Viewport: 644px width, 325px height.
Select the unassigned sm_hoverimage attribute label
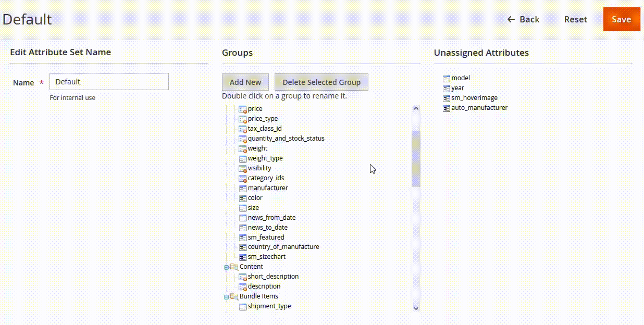475,98
